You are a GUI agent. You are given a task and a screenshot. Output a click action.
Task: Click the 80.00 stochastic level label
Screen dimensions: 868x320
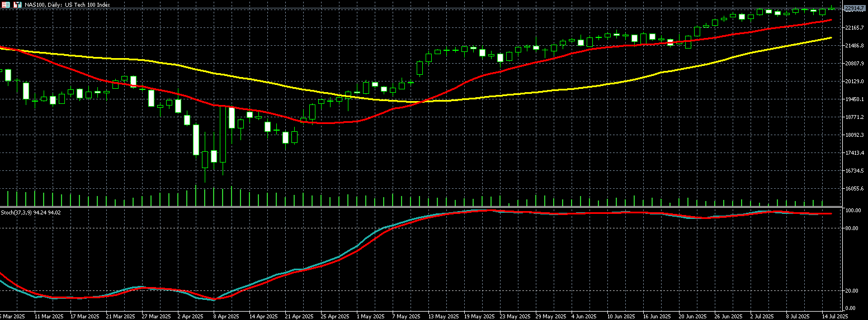pyautogui.click(x=852, y=228)
